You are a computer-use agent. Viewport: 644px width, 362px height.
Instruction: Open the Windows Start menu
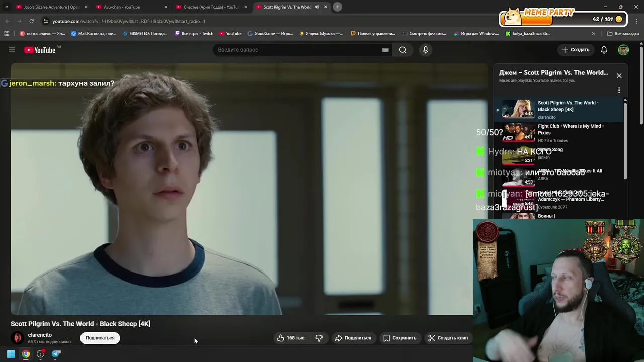[x=11, y=354]
